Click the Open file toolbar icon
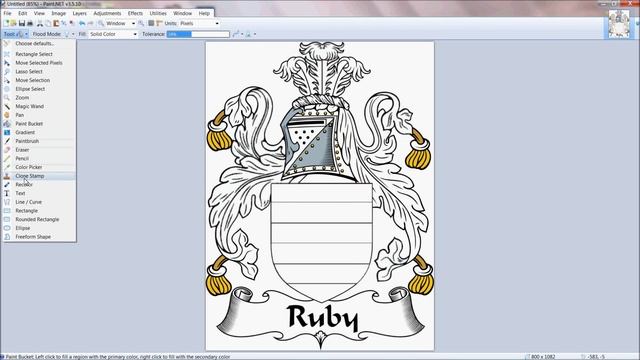 [13, 23]
